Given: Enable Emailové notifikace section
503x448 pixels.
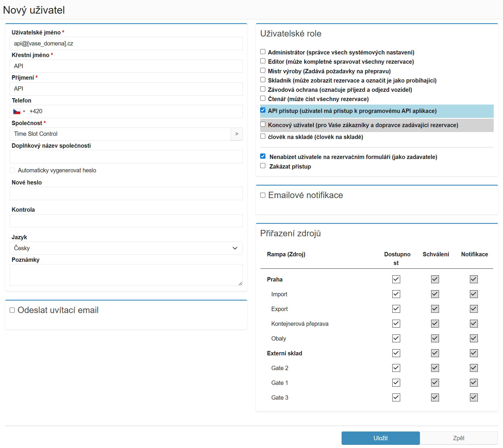Looking at the screenshot, I should pyautogui.click(x=263, y=195).
